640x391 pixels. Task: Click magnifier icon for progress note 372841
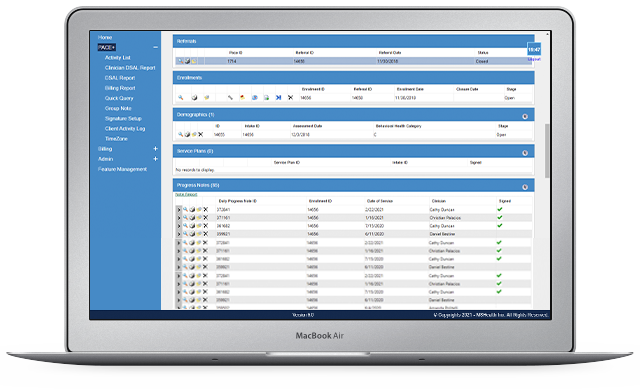point(185,209)
